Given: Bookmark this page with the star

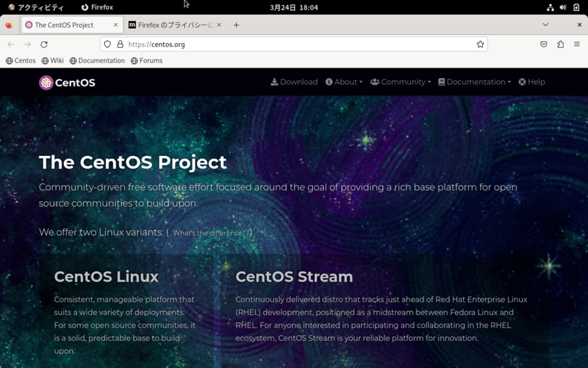Looking at the screenshot, I should (480, 44).
